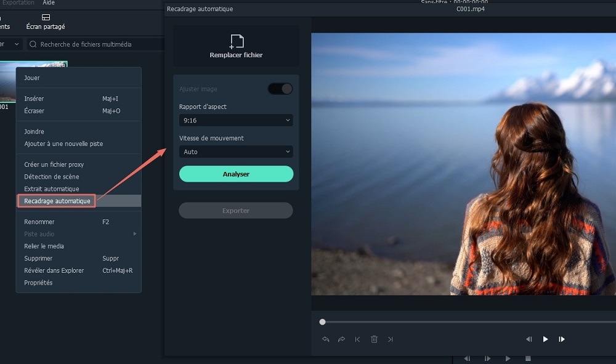Step forward one frame in main window player

point(487,358)
